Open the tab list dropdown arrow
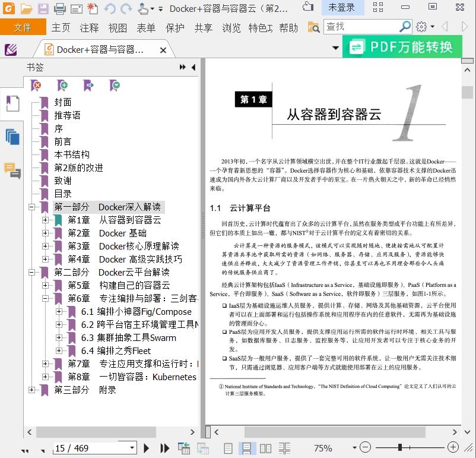Image resolution: width=476 pixels, height=458 pixels. (335, 48)
